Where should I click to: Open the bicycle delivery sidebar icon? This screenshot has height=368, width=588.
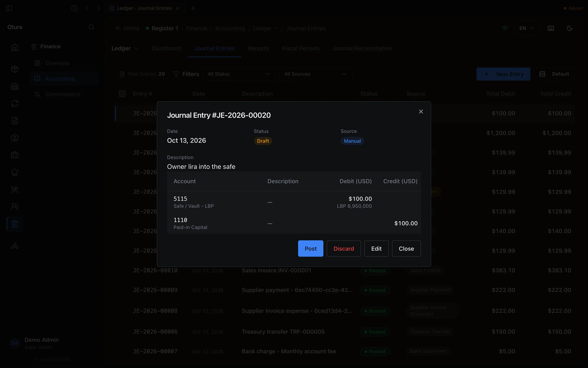click(x=14, y=246)
